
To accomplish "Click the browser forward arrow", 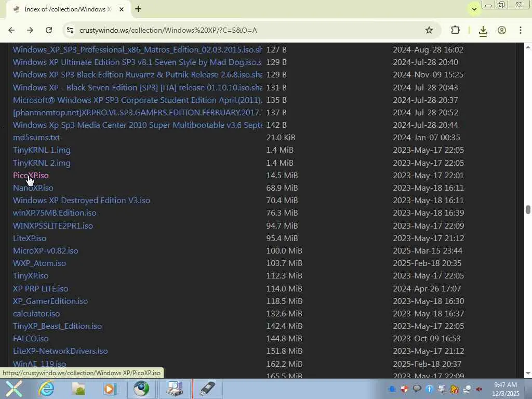I will (30, 30).
